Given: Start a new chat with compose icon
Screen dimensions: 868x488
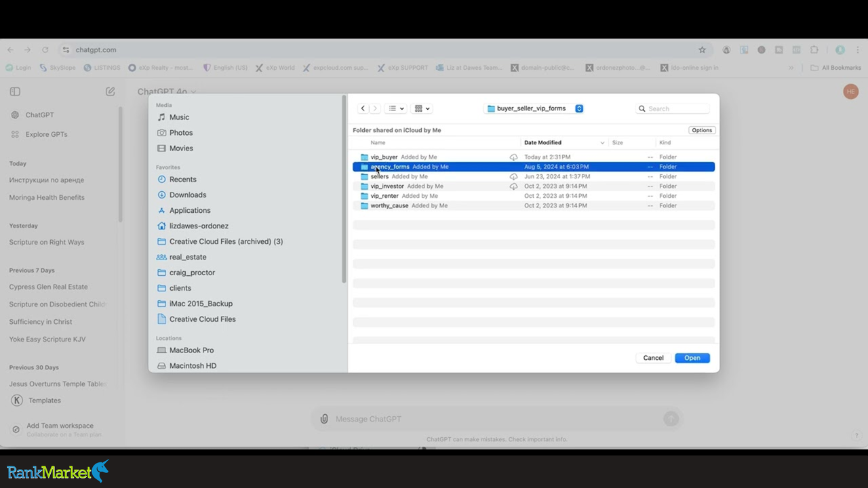Looking at the screenshot, I should click(111, 91).
